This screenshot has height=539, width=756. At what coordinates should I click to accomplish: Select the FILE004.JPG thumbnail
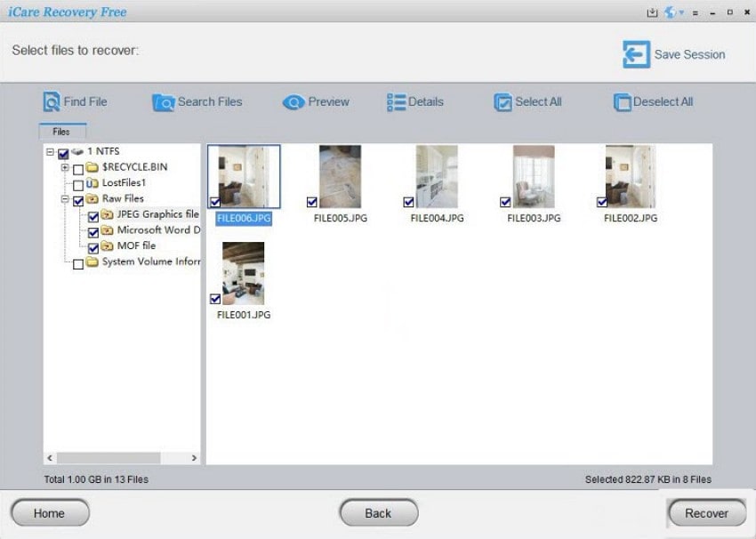point(437,176)
